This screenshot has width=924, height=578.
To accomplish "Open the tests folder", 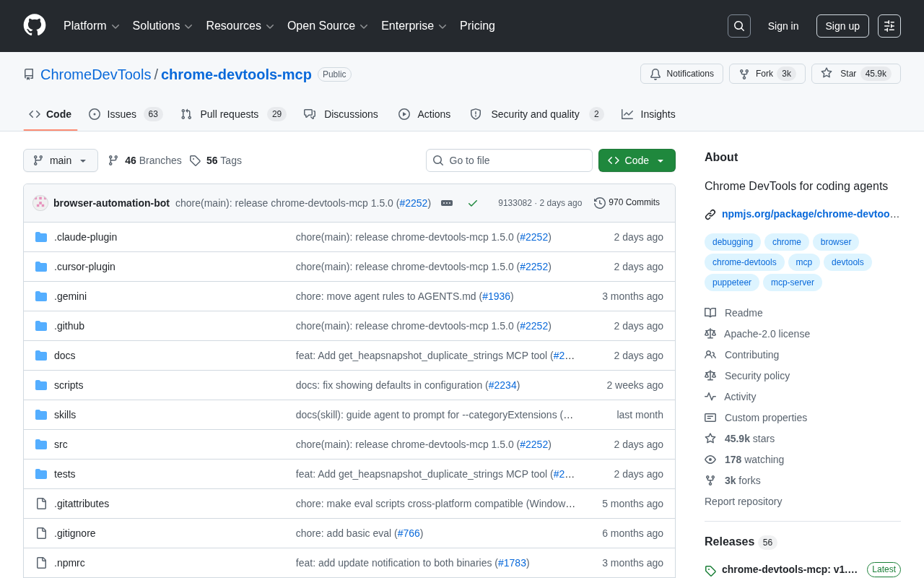I will (x=65, y=474).
